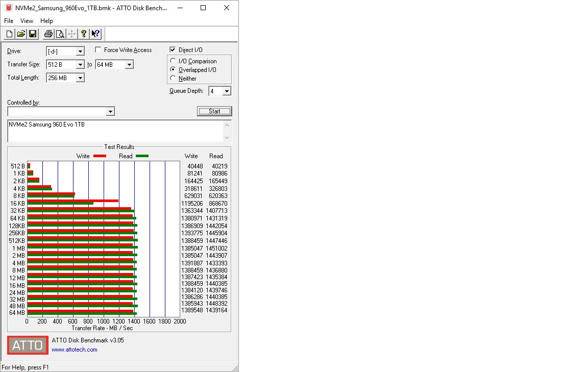Screen dimensions: 588x372
Task: Select the Neither radio button
Action: pyautogui.click(x=173, y=78)
